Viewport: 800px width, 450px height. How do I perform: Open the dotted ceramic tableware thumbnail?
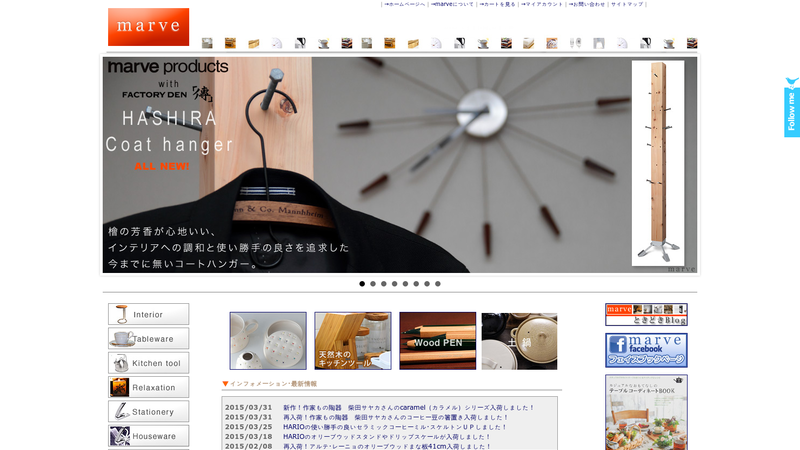tap(268, 341)
